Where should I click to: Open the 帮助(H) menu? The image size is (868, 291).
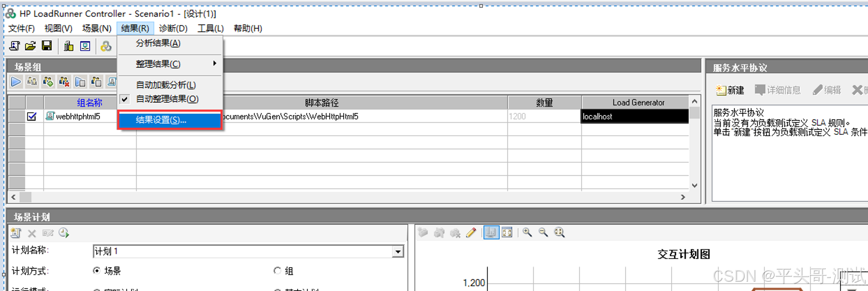[x=248, y=28]
